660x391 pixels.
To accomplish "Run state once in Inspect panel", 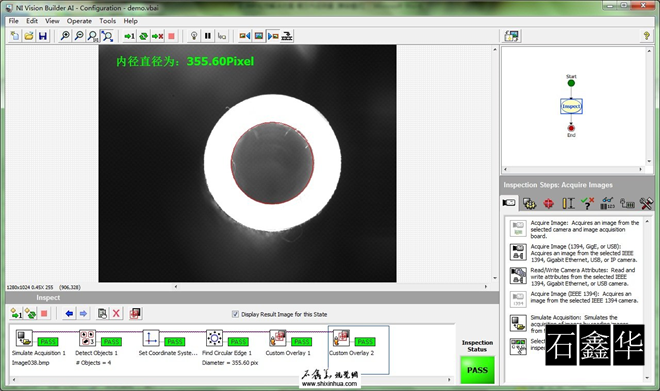I will (16, 314).
